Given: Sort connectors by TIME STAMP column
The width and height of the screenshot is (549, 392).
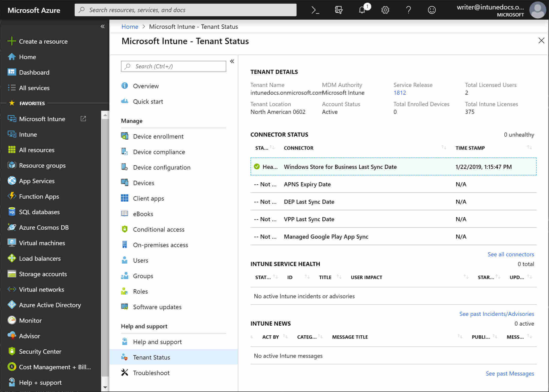Looking at the screenshot, I should (470, 148).
